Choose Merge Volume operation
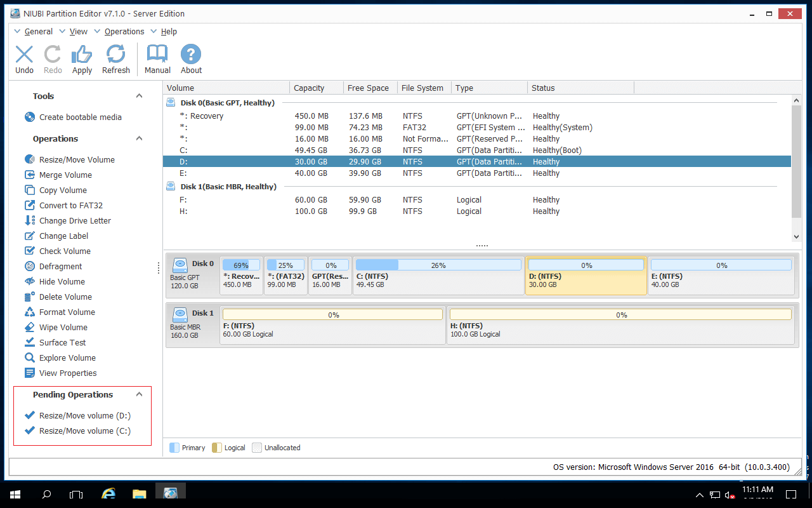This screenshot has height=508, width=812. [x=58, y=175]
